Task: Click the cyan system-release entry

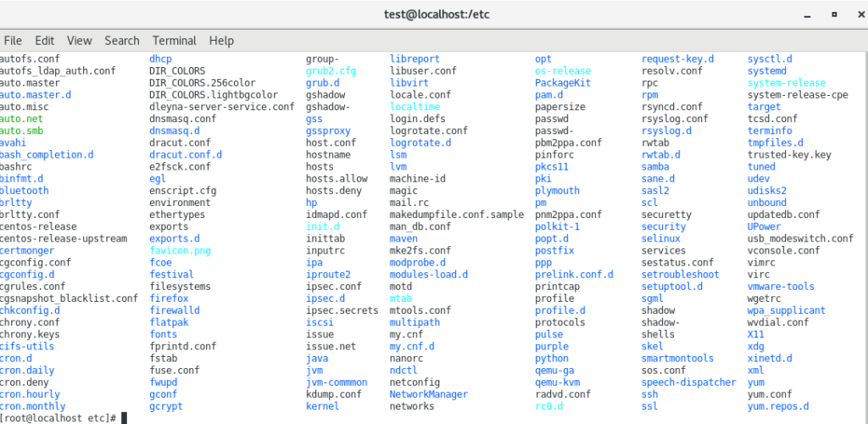Action: tap(787, 83)
